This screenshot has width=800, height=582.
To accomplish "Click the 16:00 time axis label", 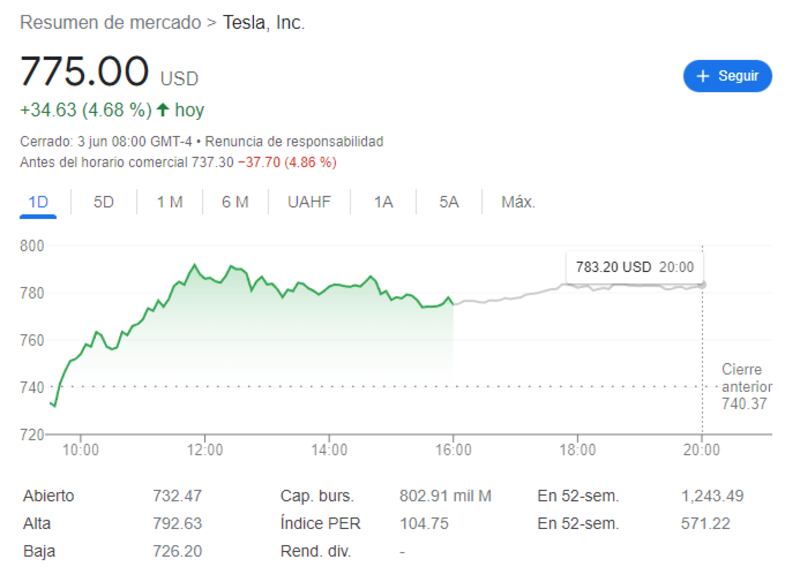I will tap(453, 450).
